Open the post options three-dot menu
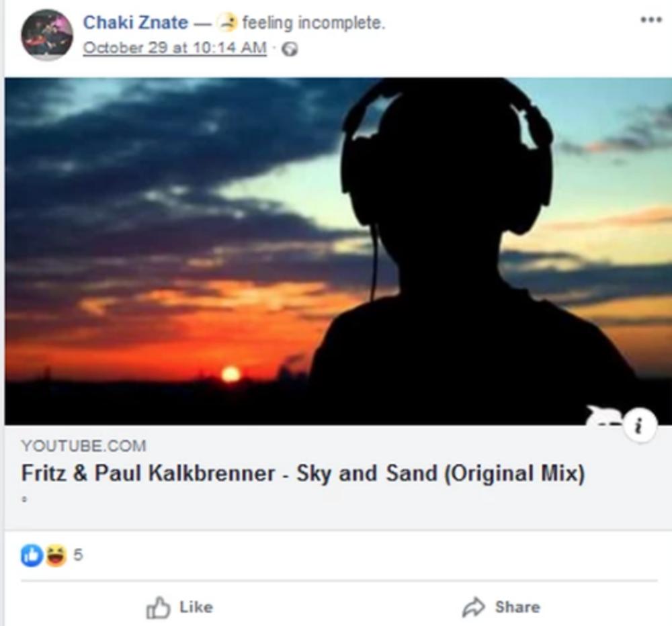The width and height of the screenshot is (672, 626). pos(650,19)
